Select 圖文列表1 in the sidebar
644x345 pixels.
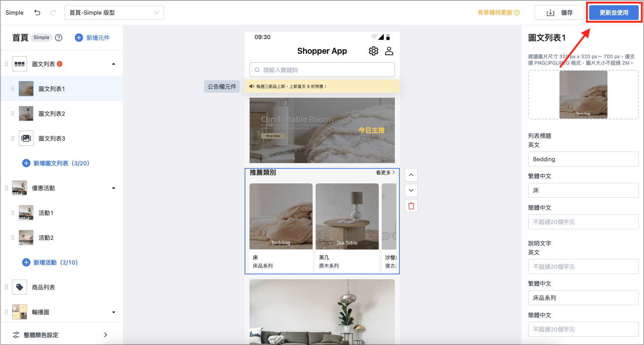[62, 89]
